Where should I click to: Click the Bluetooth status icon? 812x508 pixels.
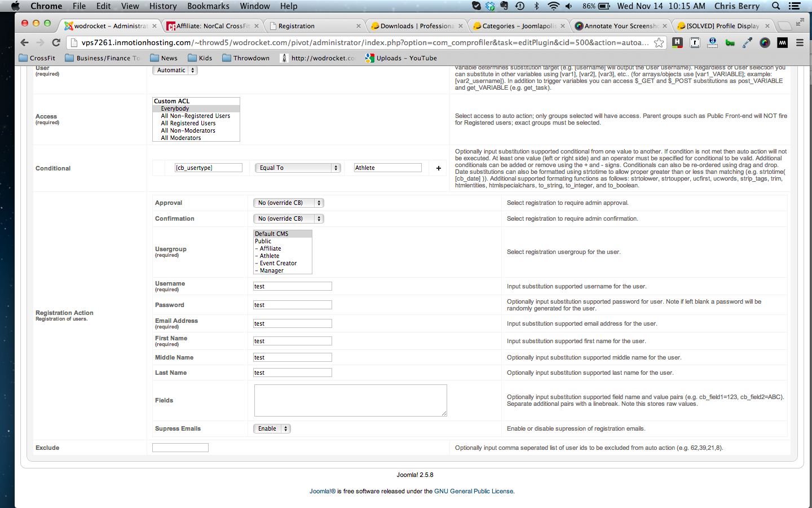pyautogui.click(x=536, y=6)
